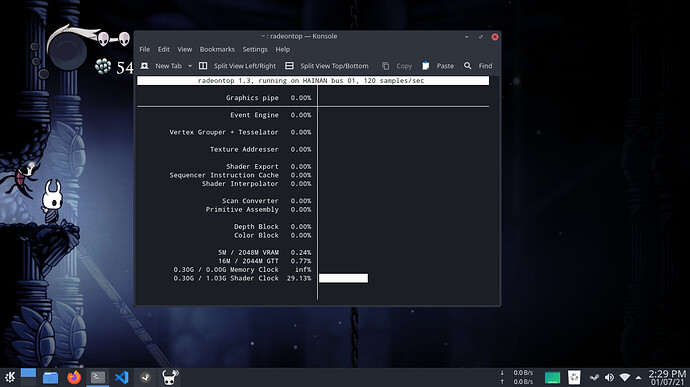Click the green system monitor tray icon
Image resolution: width=690 pixels, height=387 pixels.
552,378
